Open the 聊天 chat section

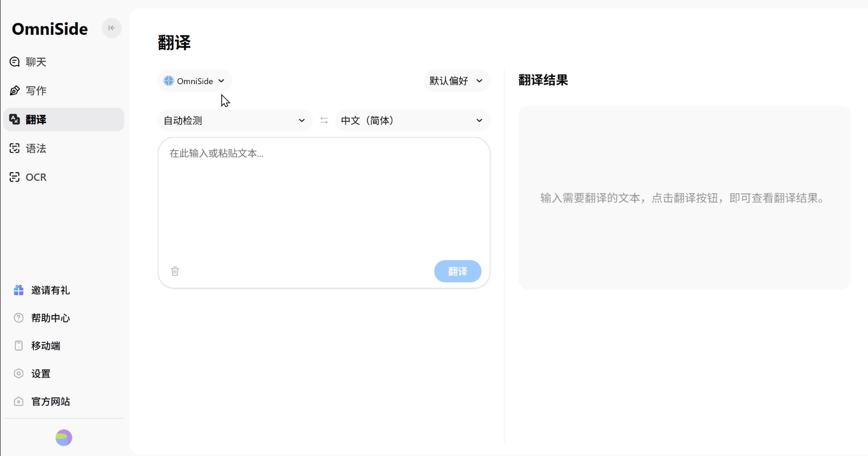point(36,62)
